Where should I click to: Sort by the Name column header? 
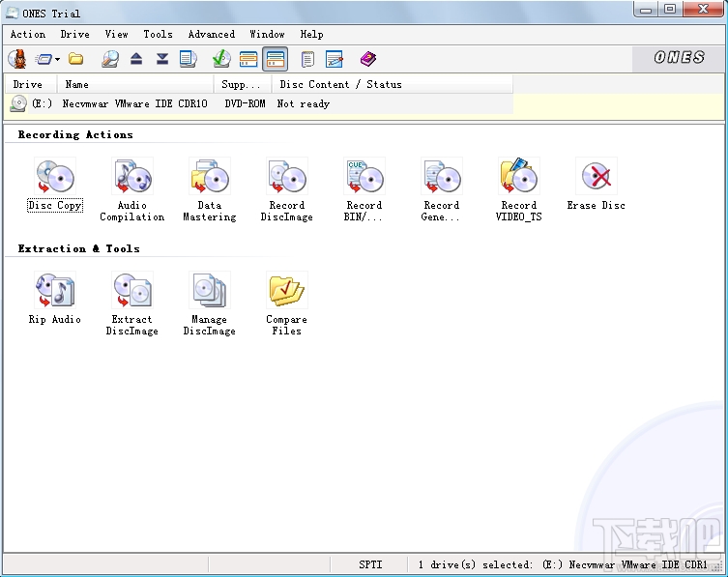pos(135,84)
